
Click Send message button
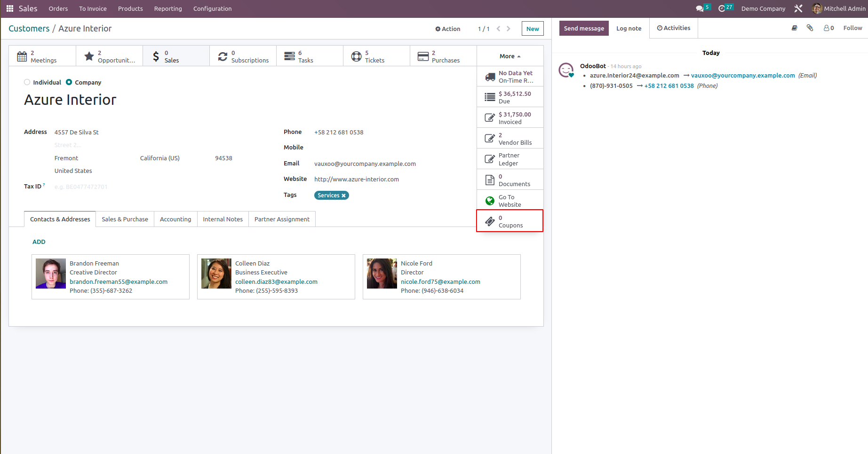[x=584, y=28]
